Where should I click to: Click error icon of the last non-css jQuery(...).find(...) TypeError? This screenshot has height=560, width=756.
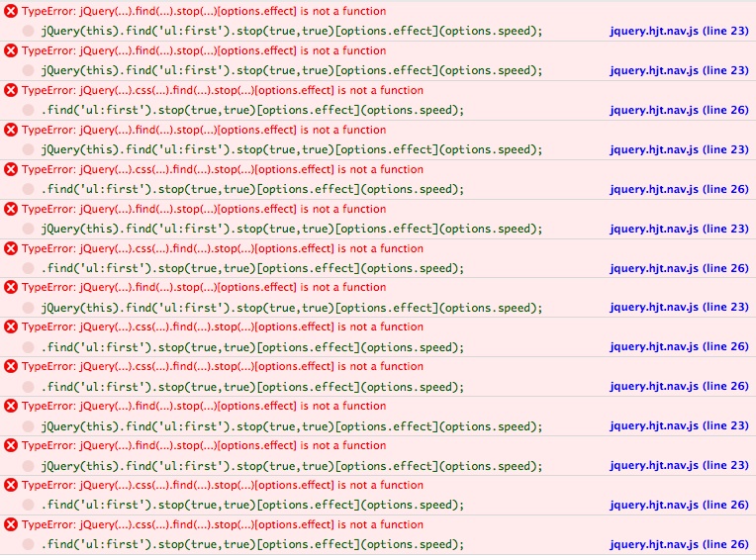pyautogui.click(x=11, y=445)
